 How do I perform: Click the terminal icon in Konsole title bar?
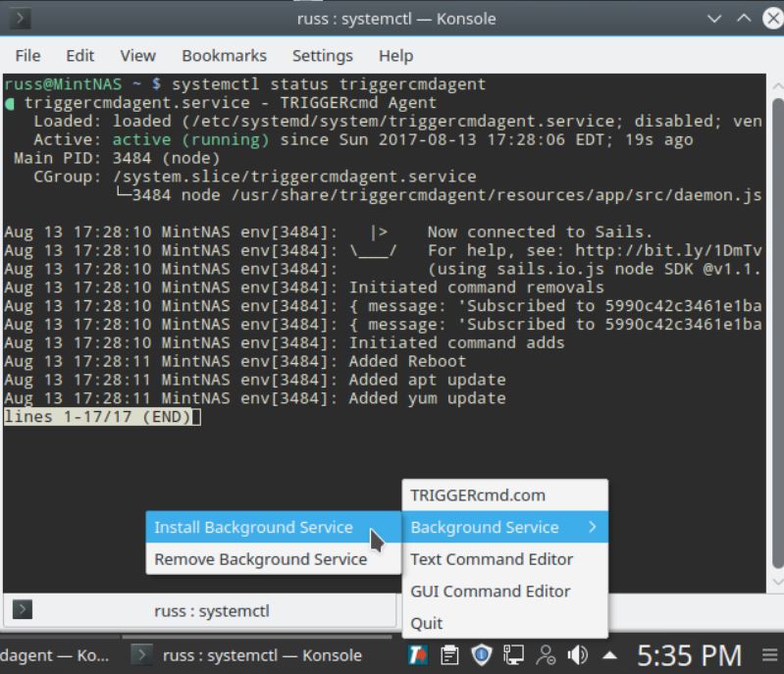pos(20,19)
